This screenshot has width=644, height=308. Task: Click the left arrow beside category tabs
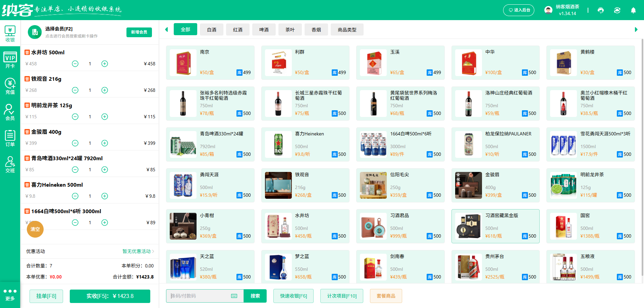tap(166, 29)
